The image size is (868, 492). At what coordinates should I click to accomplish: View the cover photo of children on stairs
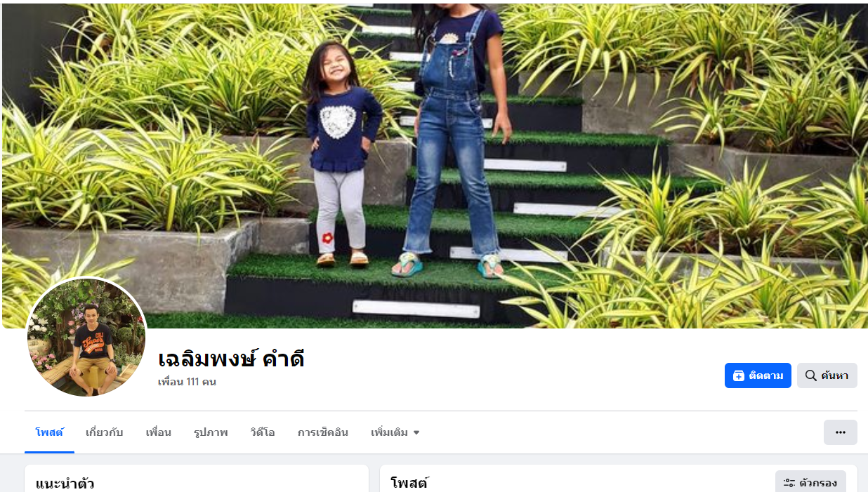pos(435,166)
